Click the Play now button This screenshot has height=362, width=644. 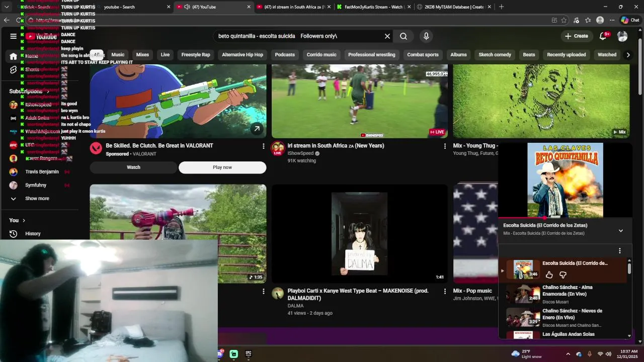coord(222,167)
